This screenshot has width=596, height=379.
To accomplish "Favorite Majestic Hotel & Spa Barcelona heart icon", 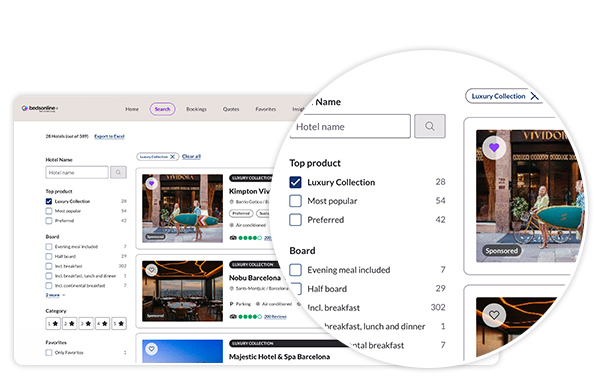I will point(151,349).
